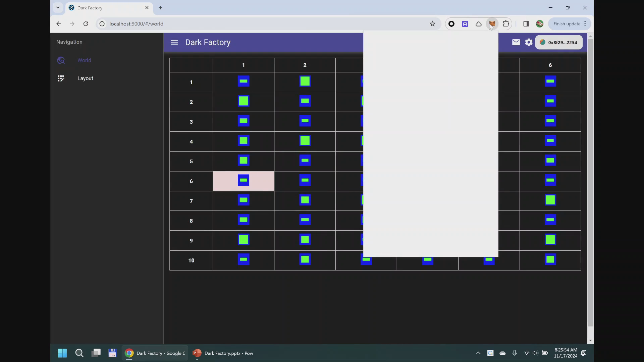
Task: Switch to Dark Factory.pptx PowerPoint in taskbar
Action: (x=223, y=353)
